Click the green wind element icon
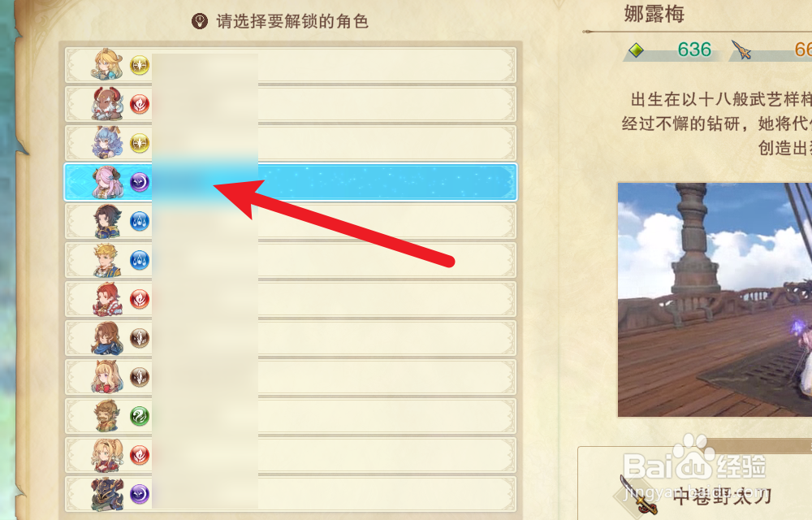This screenshot has height=520, width=812. click(140, 416)
